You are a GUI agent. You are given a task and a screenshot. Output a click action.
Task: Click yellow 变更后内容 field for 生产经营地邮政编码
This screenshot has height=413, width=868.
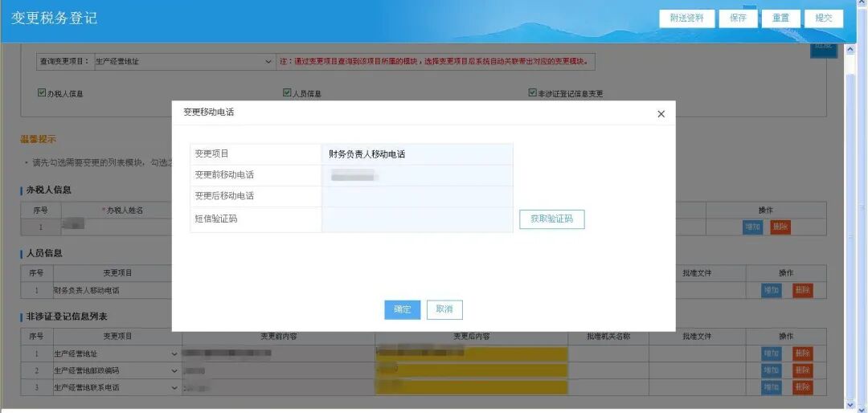click(471, 370)
